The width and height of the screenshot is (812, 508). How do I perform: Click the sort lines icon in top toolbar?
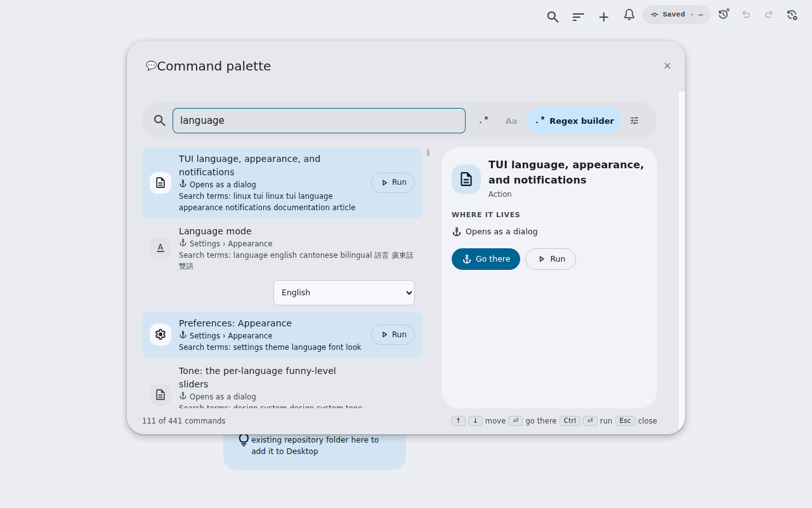click(578, 17)
